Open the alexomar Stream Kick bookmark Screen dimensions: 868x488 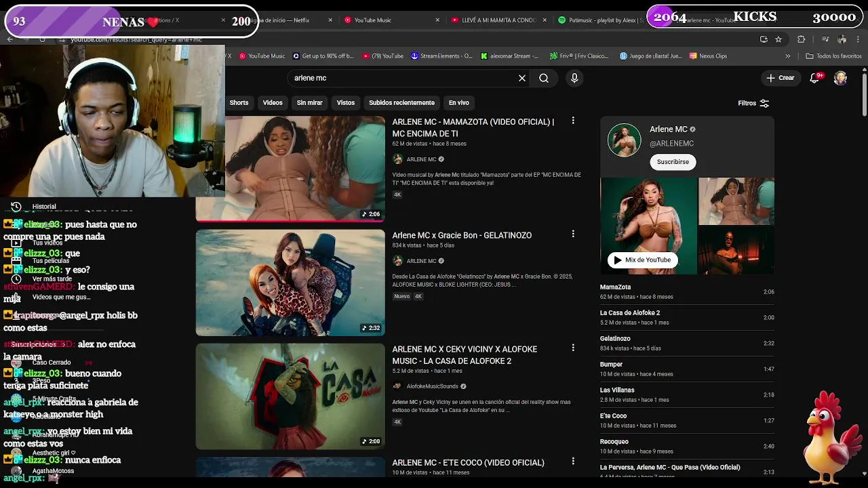[x=509, y=56]
